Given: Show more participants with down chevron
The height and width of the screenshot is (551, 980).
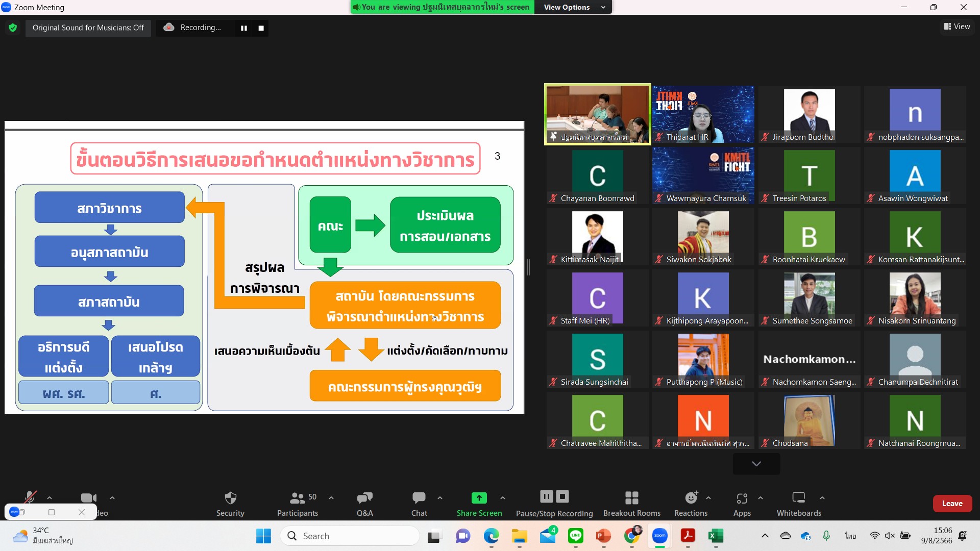Looking at the screenshot, I should [x=756, y=464].
